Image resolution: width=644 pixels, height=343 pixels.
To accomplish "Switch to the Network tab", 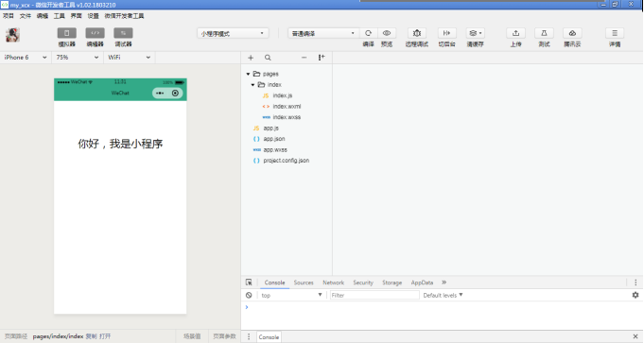I will click(333, 283).
